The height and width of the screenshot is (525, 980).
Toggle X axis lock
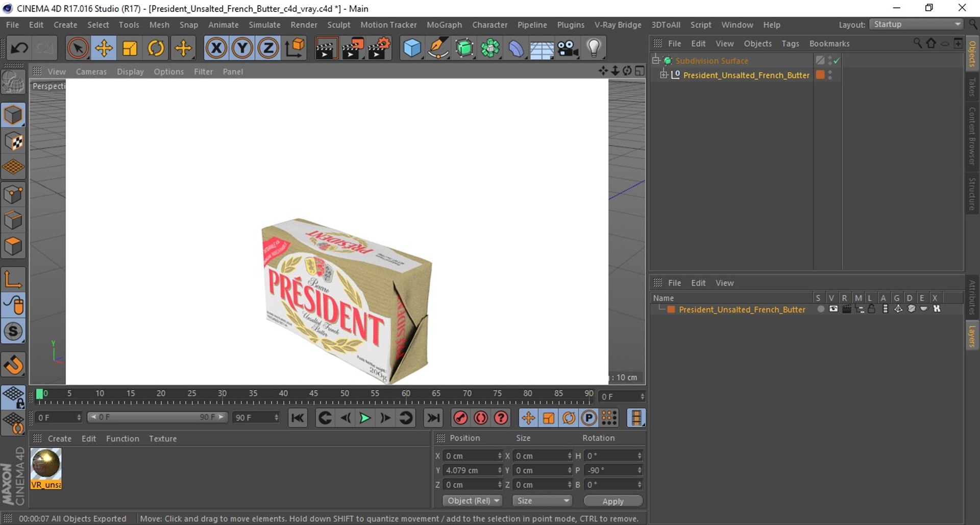tap(216, 49)
